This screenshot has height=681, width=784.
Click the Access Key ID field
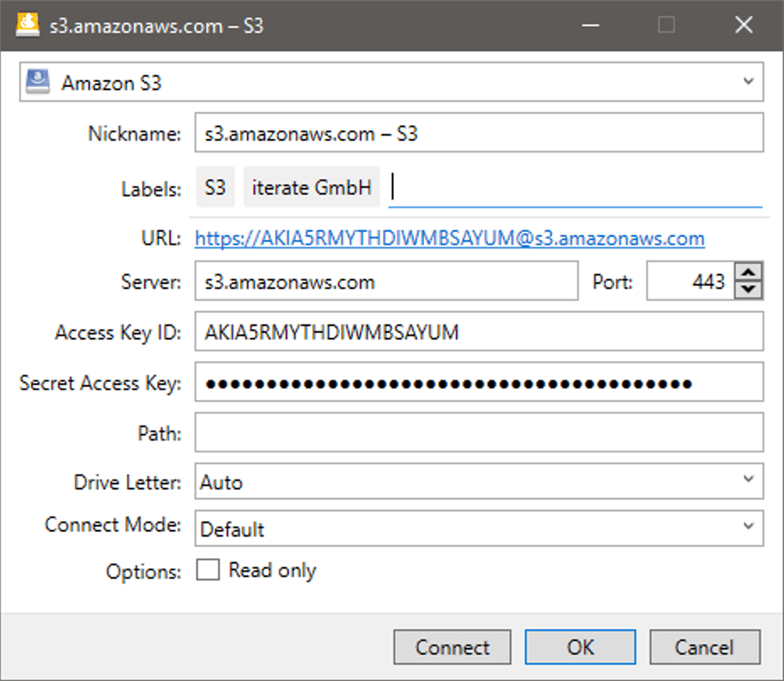479,332
